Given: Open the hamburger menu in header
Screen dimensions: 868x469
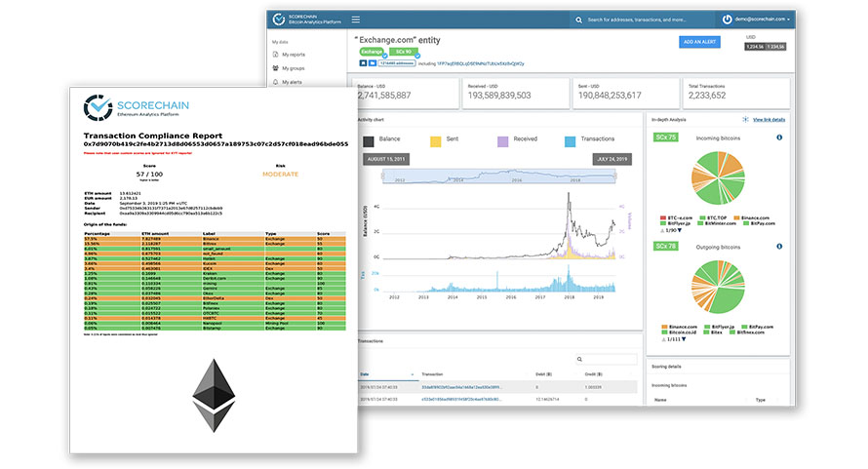Looking at the screenshot, I should [x=355, y=20].
